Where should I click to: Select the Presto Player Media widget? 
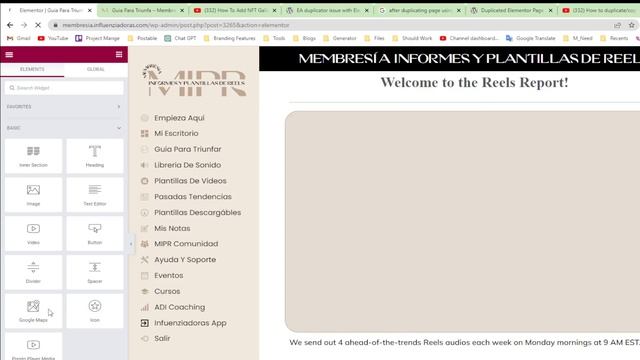click(x=33, y=347)
